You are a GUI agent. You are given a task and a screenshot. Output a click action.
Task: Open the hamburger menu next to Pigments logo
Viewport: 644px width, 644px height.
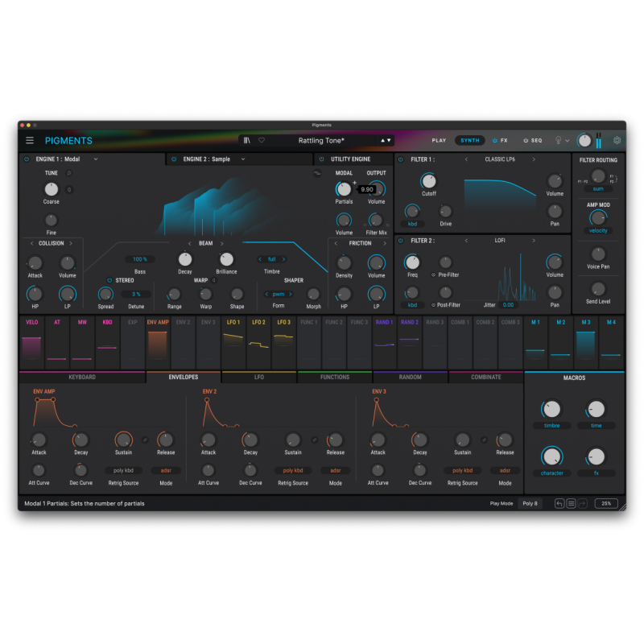(x=30, y=140)
